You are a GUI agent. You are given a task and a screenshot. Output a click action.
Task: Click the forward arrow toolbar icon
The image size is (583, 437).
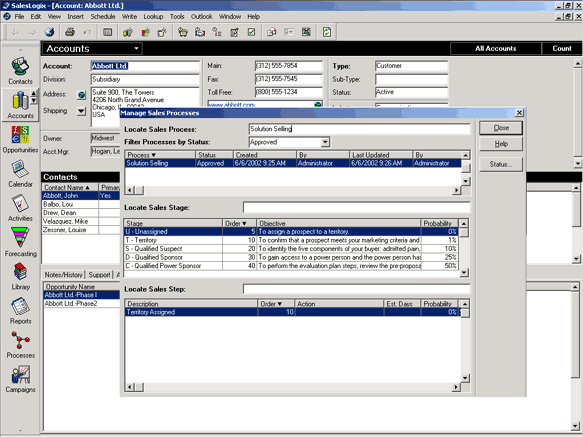32,33
